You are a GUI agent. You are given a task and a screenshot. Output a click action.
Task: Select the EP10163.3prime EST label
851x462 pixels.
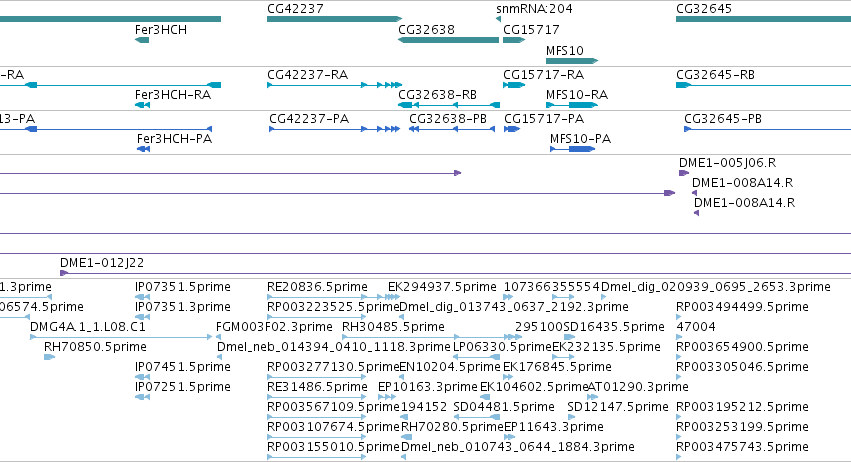428,387
